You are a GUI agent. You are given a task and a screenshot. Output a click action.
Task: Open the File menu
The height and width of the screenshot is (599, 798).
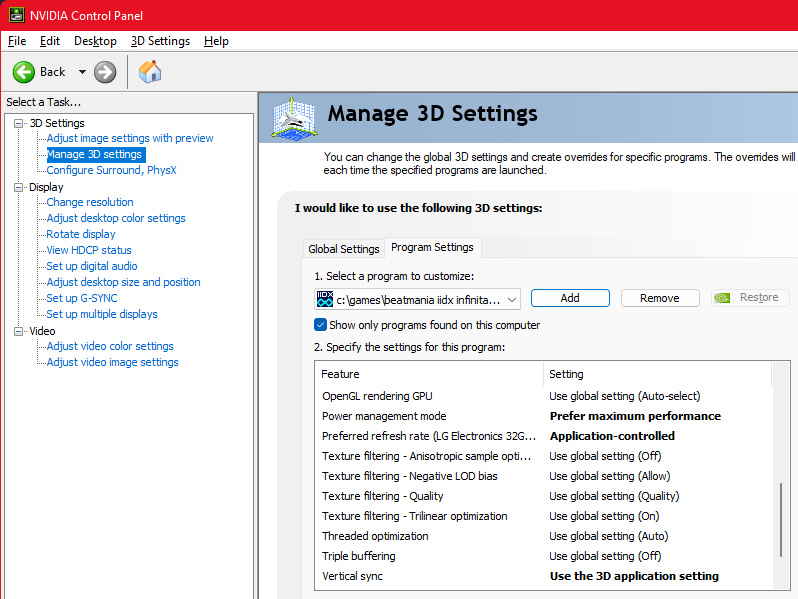[x=17, y=41]
